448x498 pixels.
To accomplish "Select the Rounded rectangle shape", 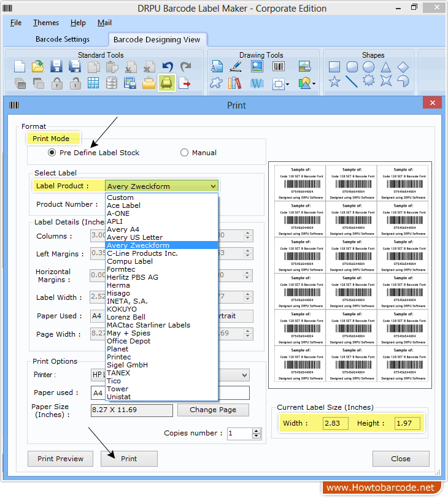I will [352, 67].
